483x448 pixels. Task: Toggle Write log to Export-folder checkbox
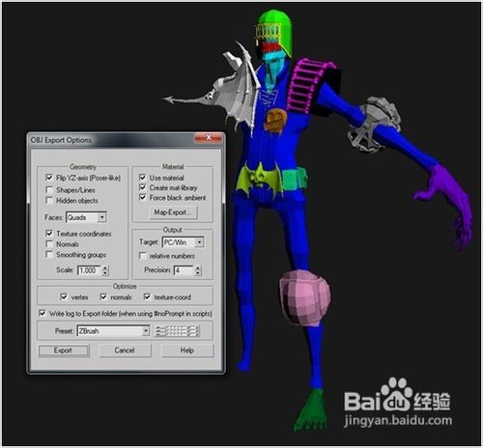(x=43, y=313)
